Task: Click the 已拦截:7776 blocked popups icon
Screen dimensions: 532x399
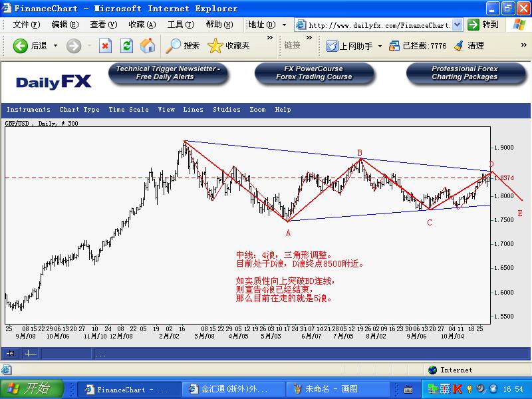Action: coord(418,46)
